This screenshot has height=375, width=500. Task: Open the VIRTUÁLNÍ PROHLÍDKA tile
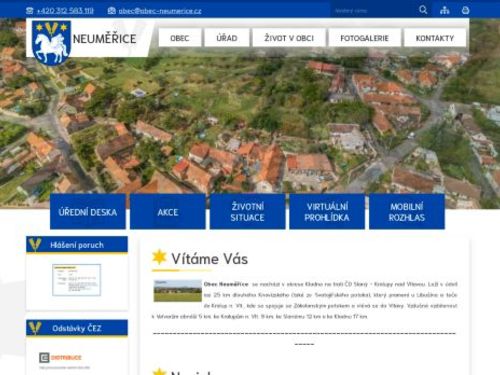pyautogui.click(x=327, y=212)
